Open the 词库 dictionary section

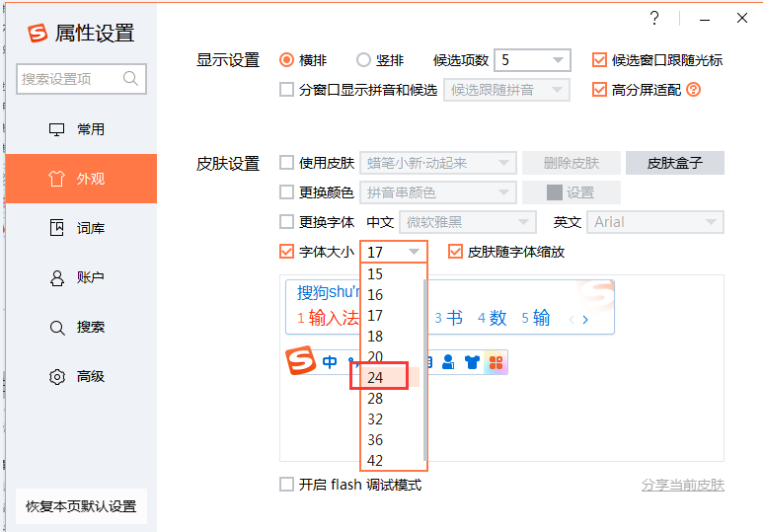[81, 228]
